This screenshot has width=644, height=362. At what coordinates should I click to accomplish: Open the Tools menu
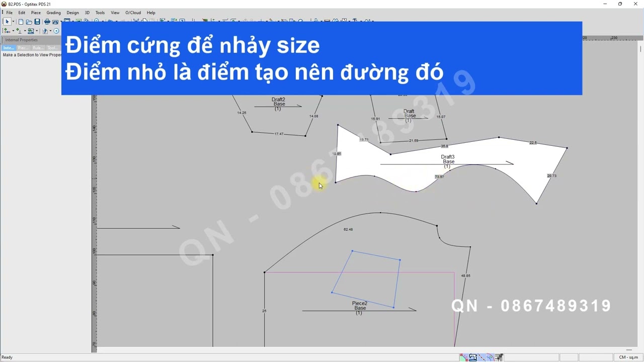[100, 13]
